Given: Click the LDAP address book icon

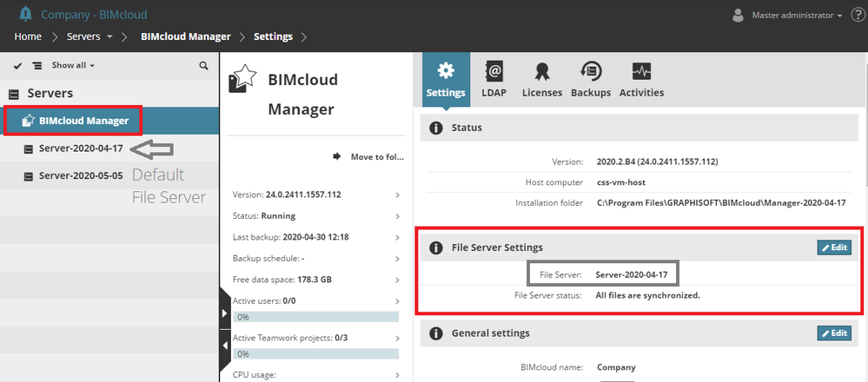Looking at the screenshot, I should tap(494, 71).
